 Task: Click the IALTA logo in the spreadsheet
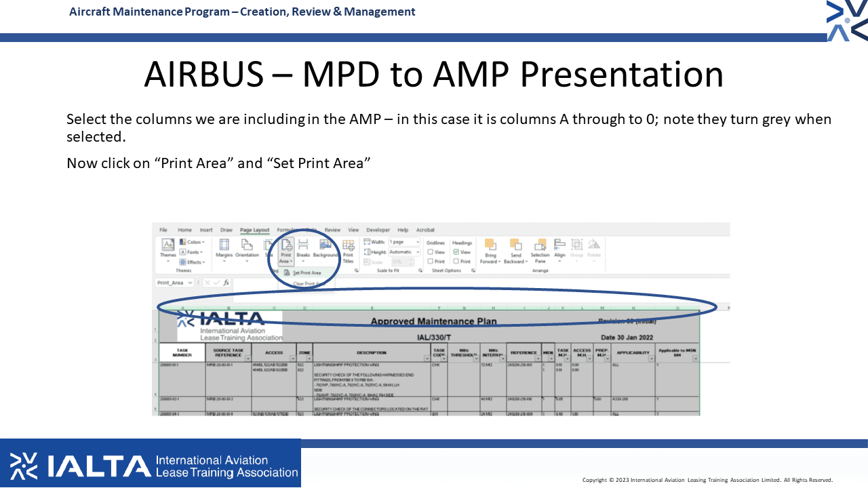[x=230, y=326]
